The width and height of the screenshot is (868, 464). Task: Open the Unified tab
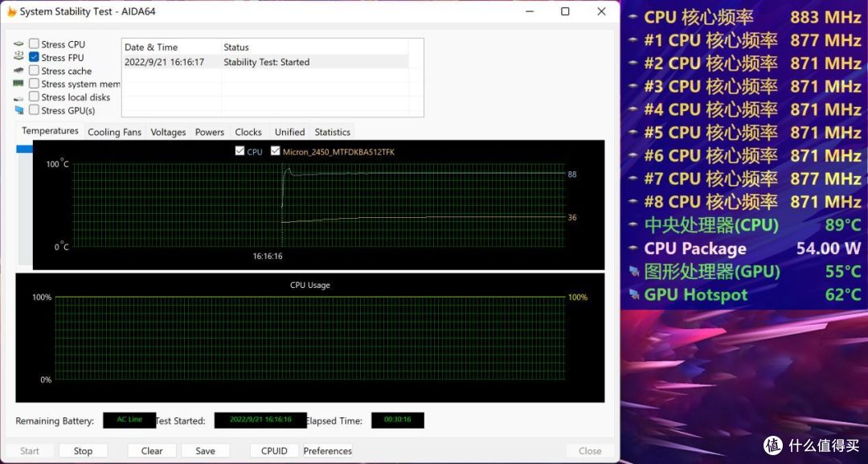(289, 133)
